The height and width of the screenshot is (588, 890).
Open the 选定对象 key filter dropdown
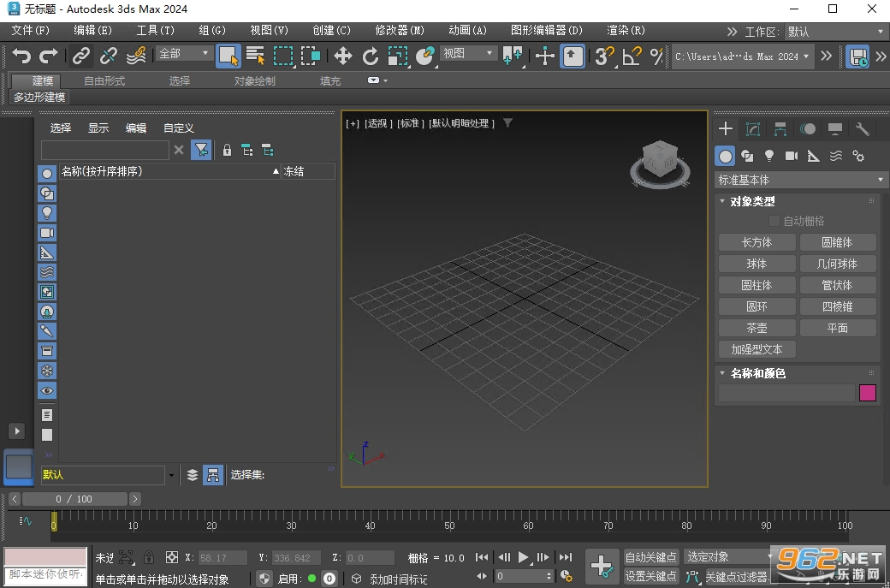(x=731, y=557)
